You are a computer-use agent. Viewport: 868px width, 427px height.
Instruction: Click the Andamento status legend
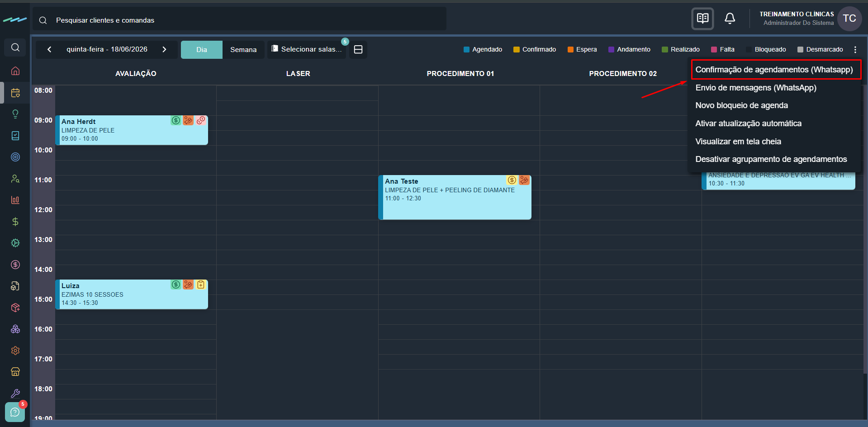[x=629, y=50]
